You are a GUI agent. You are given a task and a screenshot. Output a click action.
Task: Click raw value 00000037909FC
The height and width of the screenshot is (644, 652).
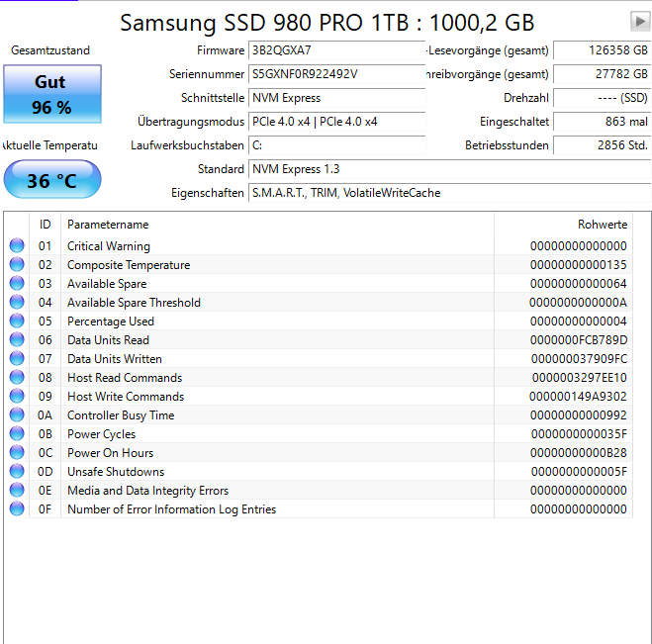click(x=579, y=359)
